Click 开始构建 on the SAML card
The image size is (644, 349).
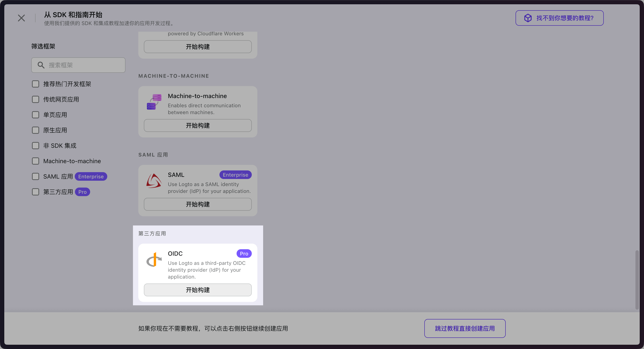point(197,204)
